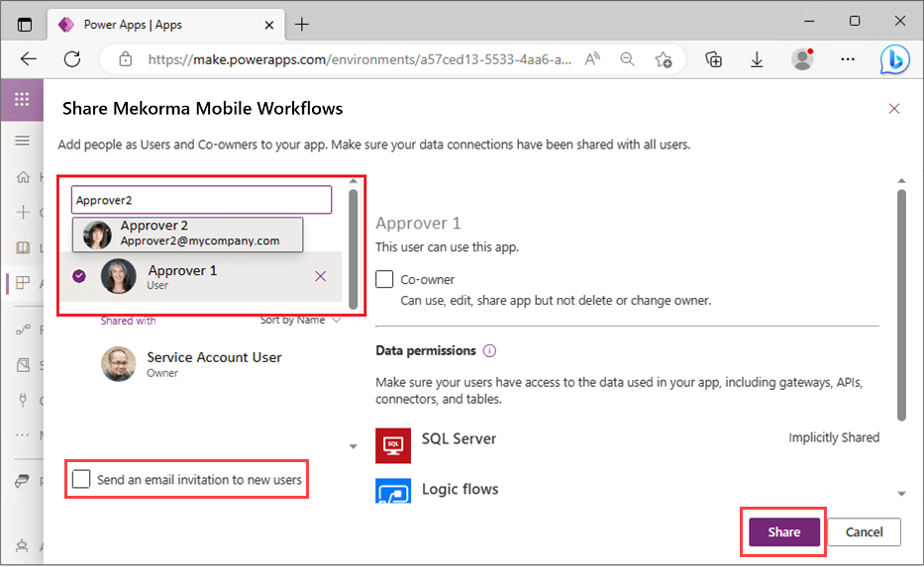
Task: Open the Connections plug icon in sidebar
Action: [23, 401]
